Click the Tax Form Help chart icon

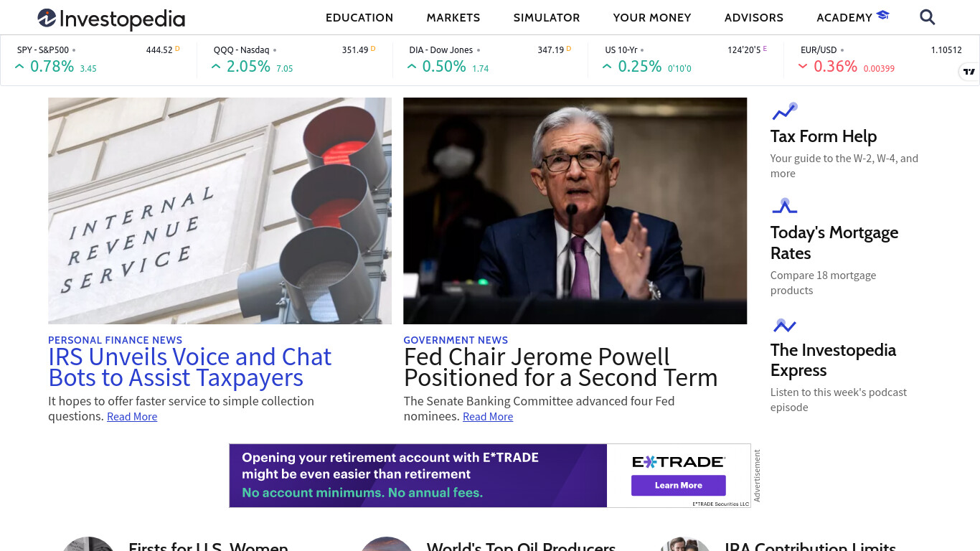(785, 111)
